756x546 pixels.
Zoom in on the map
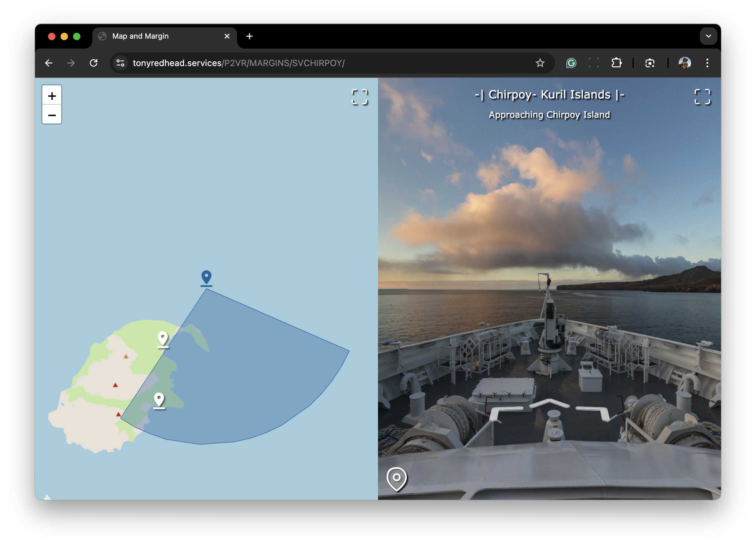click(52, 96)
